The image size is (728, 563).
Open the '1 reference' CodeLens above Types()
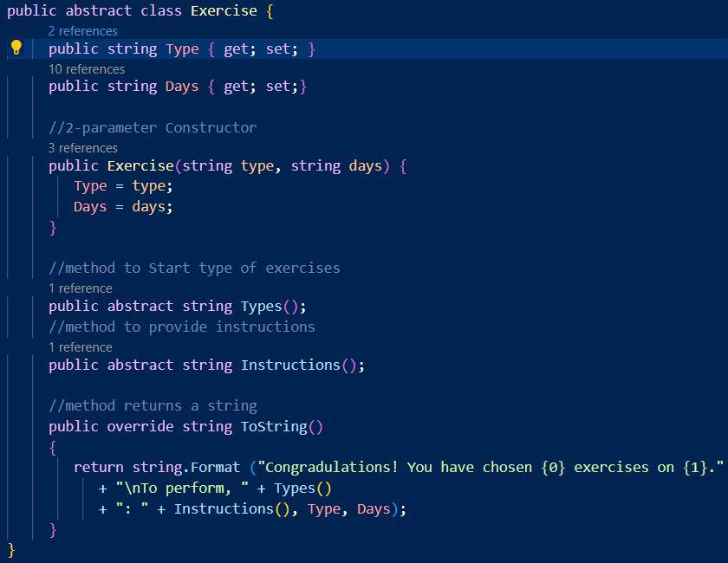point(81,288)
